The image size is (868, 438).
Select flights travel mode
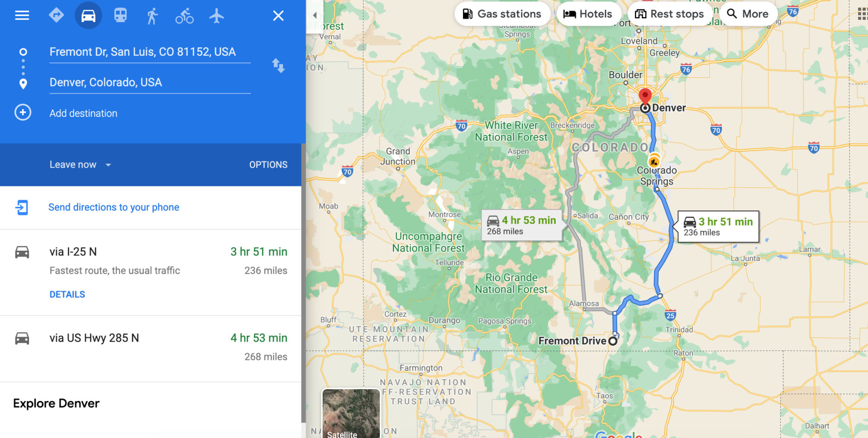pyautogui.click(x=217, y=15)
